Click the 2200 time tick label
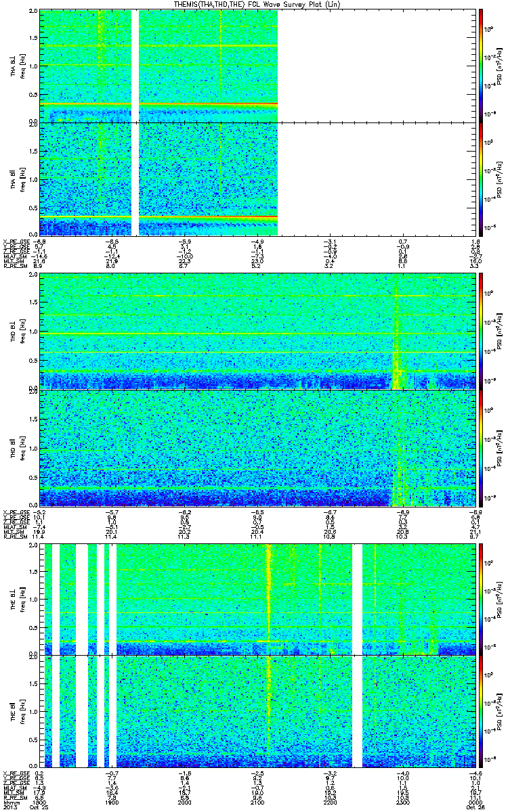This screenshot has height=812, width=508. click(x=329, y=803)
